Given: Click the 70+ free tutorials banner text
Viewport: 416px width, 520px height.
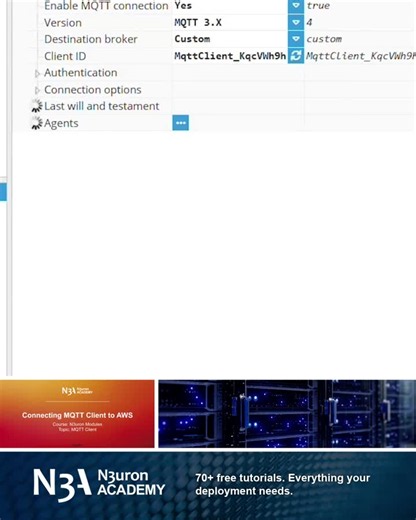Looking at the screenshot, I should pos(283,484).
